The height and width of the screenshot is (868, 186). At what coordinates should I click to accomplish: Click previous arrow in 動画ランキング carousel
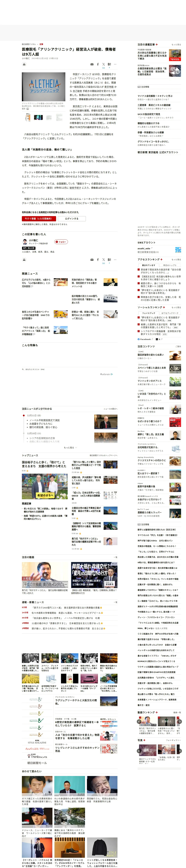139,721
